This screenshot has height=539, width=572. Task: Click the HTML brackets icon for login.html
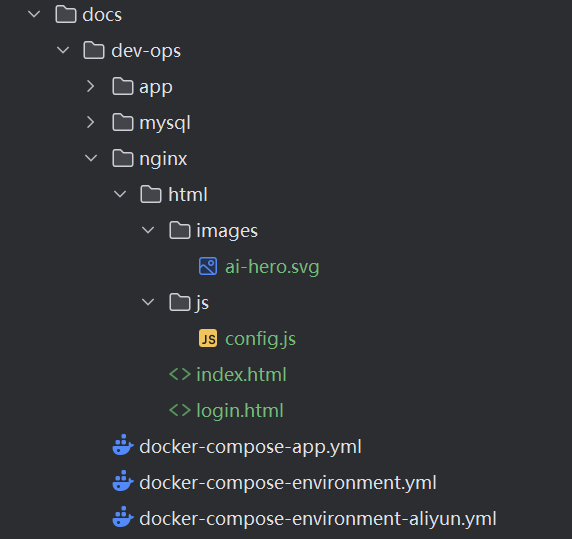180,410
